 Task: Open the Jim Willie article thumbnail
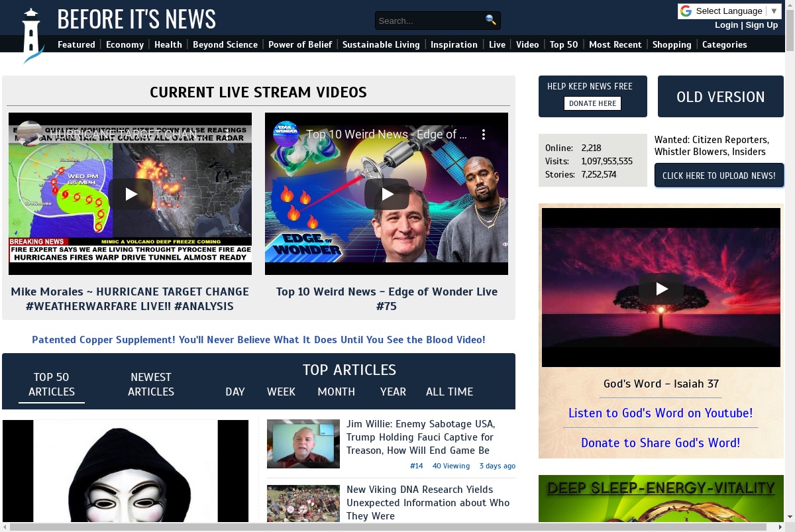tap(303, 444)
